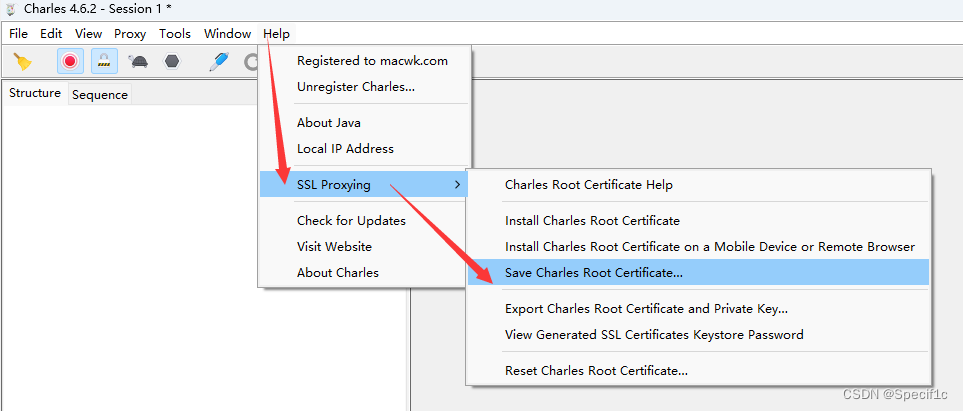
Task: Choose Install Charles Root Certificate
Action: tap(698, 221)
